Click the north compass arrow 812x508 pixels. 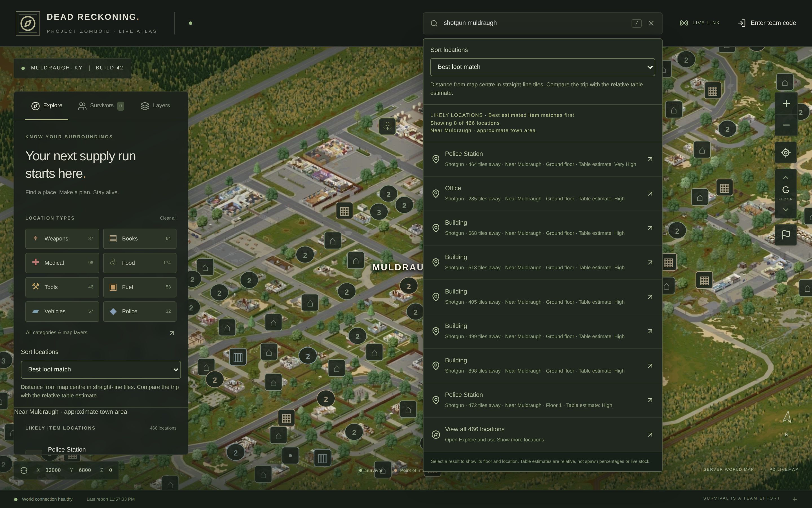click(787, 417)
